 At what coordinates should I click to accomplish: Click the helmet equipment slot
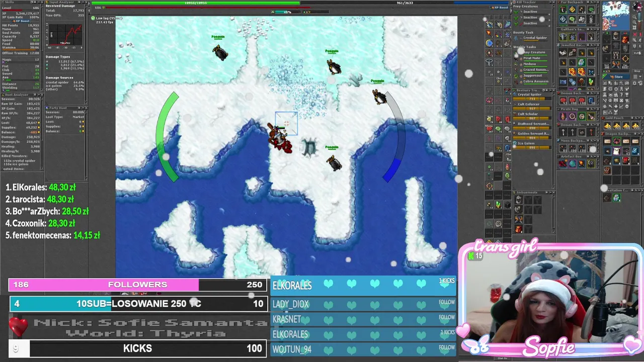(616, 36)
